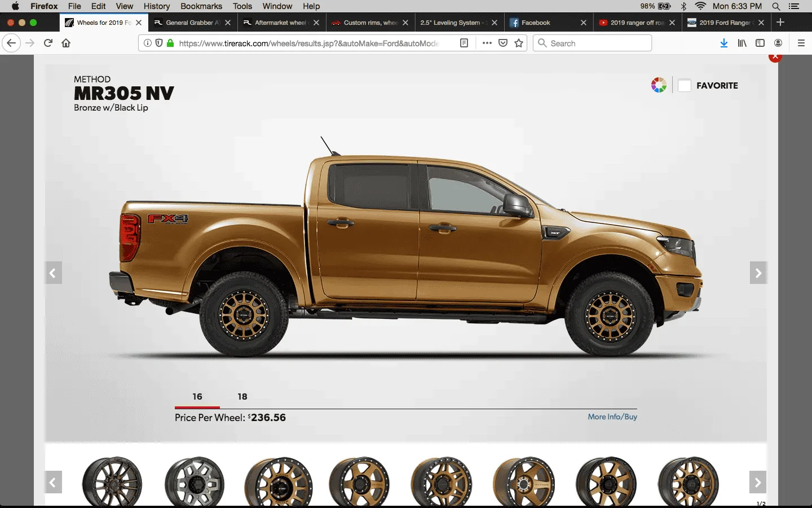812x508 pixels.
Task: Open Firefox account icon
Action: coord(778,43)
